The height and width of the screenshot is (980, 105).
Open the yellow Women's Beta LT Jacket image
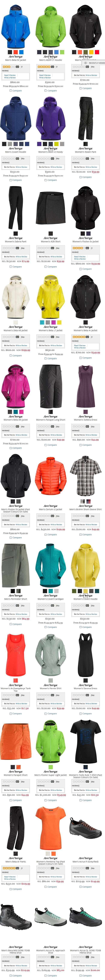pyautogui.click(x=50, y=297)
